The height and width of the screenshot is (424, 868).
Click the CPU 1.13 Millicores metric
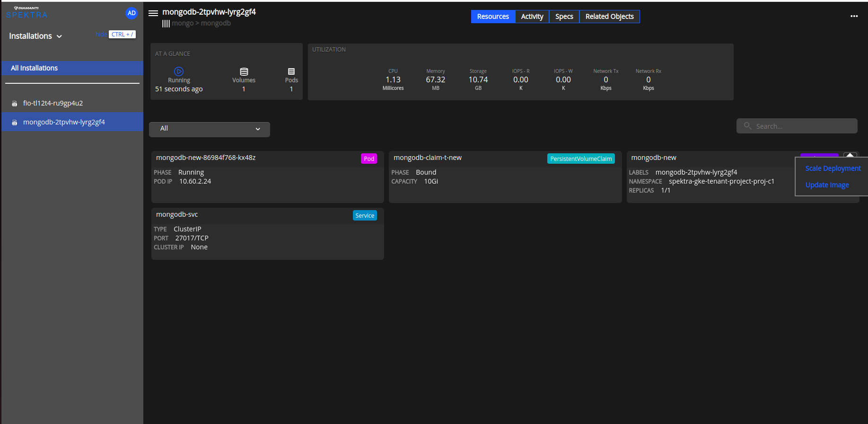(393, 79)
